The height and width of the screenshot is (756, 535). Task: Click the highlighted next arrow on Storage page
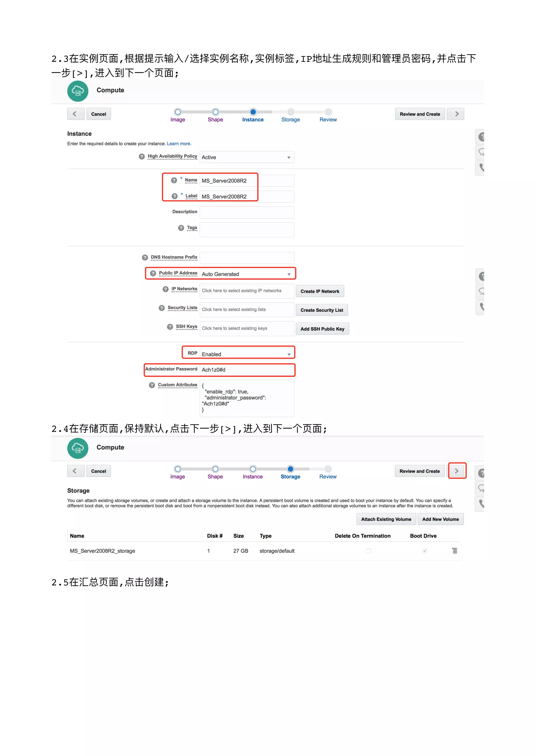point(457,471)
